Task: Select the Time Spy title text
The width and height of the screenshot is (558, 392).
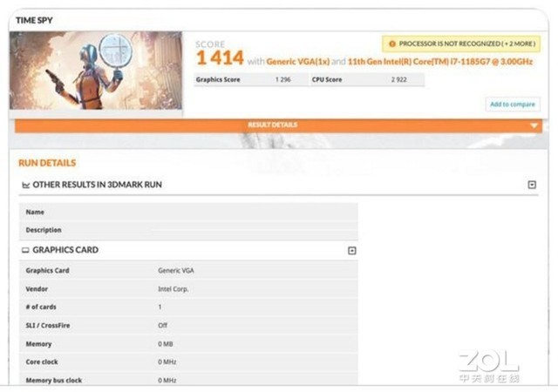Action: click(34, 20)
